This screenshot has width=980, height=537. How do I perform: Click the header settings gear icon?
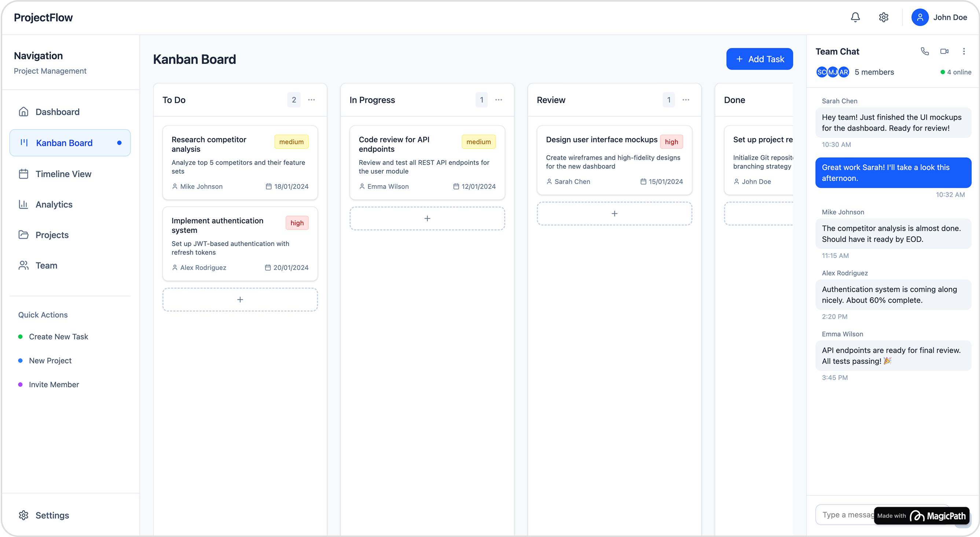883,17
